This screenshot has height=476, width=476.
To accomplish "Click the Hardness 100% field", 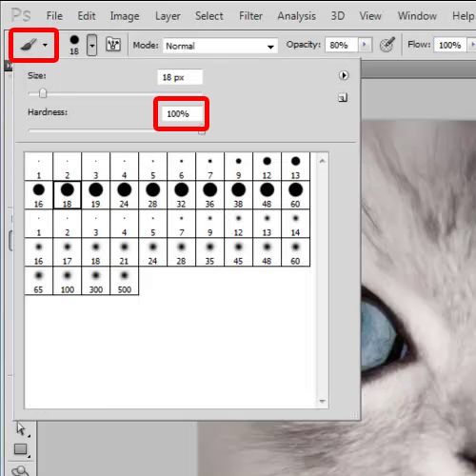I will 181,113.
